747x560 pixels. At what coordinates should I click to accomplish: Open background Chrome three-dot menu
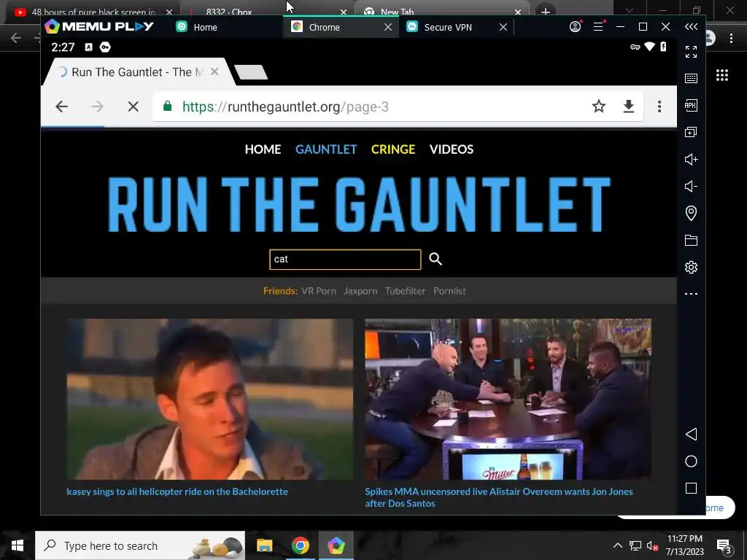[731, 38]
